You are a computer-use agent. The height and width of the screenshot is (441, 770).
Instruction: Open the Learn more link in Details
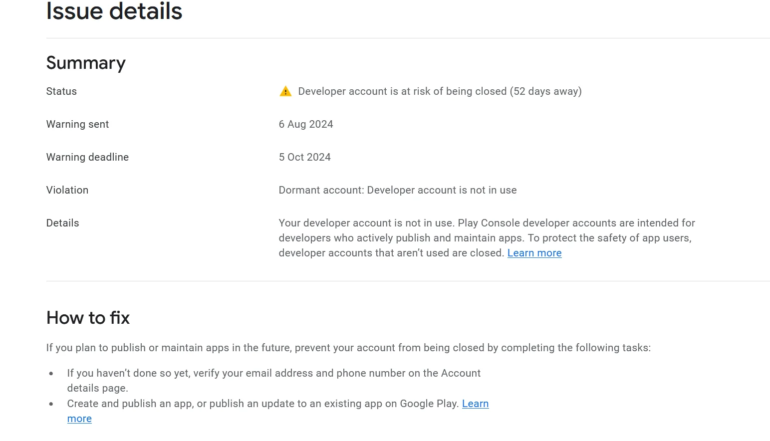(x=534, y=253)
